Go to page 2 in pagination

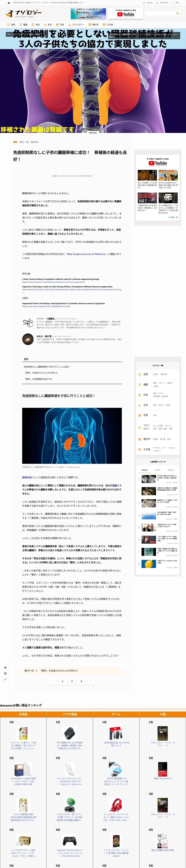72,681
